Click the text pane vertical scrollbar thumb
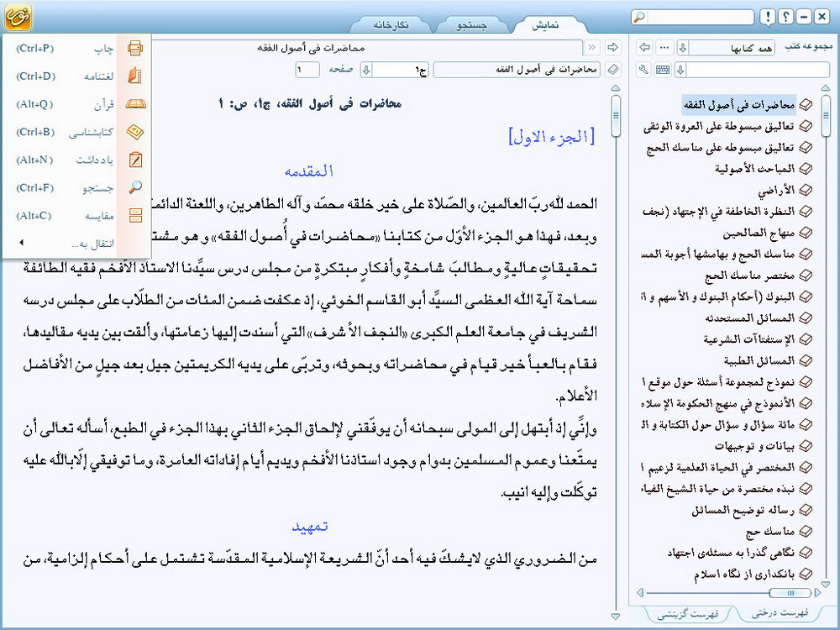 (x=616, y=116)
